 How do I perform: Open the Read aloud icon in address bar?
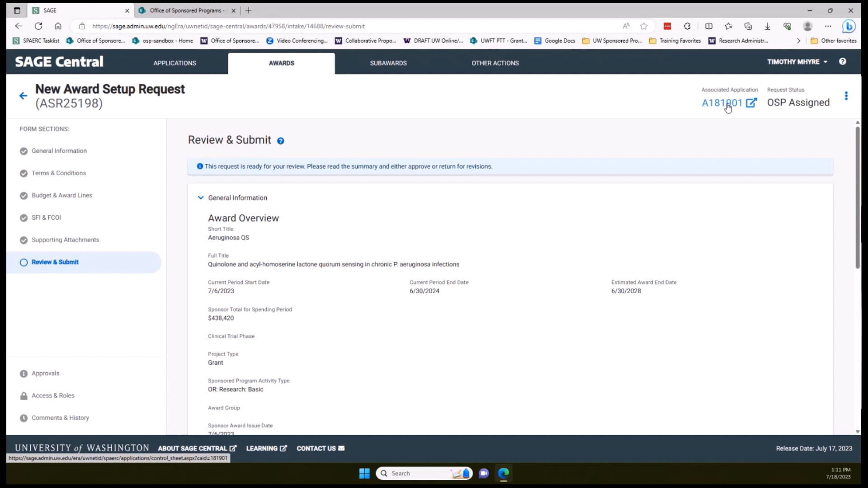626,26
